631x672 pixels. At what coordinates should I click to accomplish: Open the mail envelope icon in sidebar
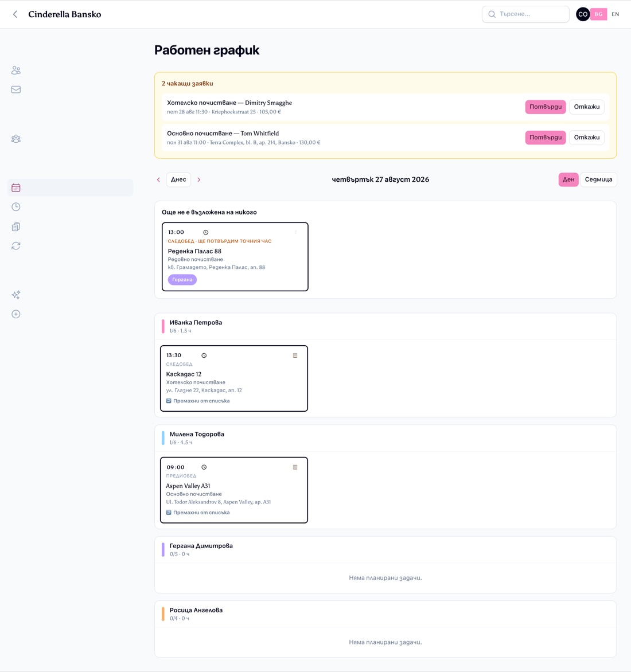click(16, 89)
